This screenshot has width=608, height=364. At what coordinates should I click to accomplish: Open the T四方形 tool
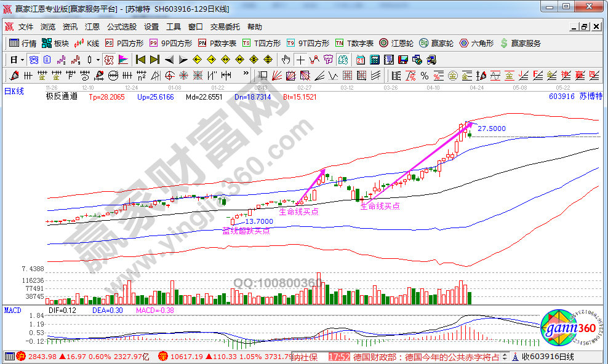262,44
